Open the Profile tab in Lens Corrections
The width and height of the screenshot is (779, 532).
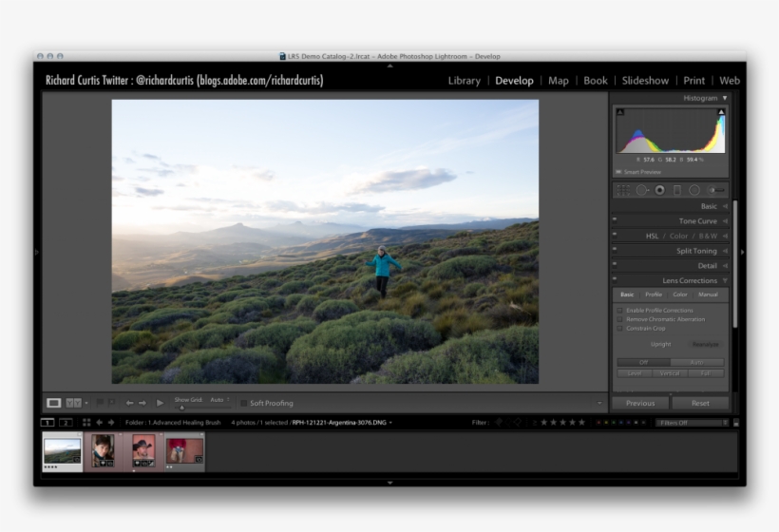click(x=654, y=294)
